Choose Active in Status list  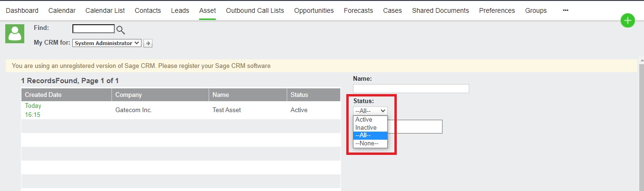click(370, 120)
